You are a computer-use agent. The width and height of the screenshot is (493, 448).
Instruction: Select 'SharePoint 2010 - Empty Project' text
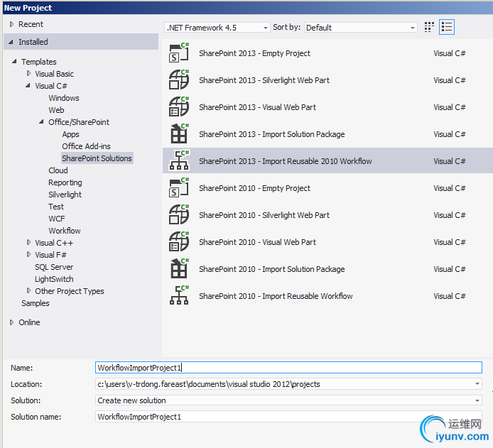[x=254, y=188]
